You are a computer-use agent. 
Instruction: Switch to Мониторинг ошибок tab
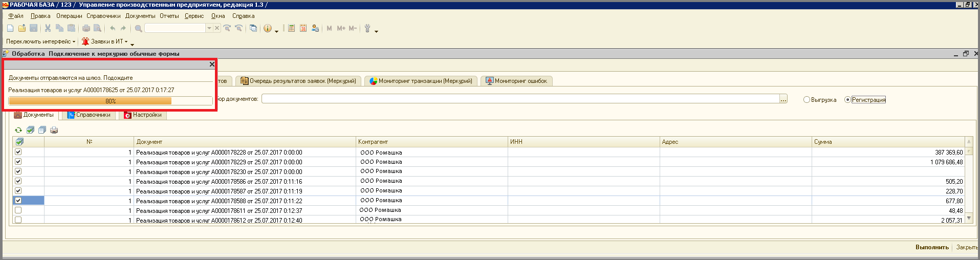(x=516, y=81)
